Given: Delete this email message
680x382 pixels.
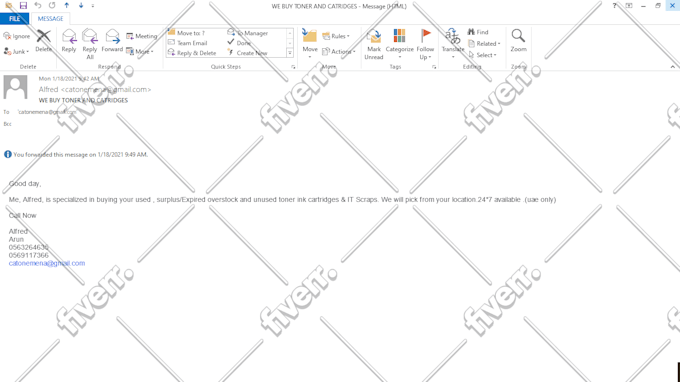Looking at the screenshot, I should pos(43,41).
